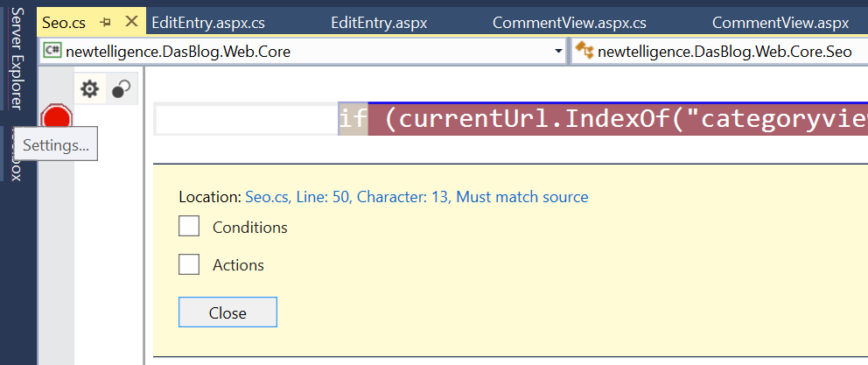
Task: Click the disable breakpoint icon beside gear
Action: click(x=122, y=88)
